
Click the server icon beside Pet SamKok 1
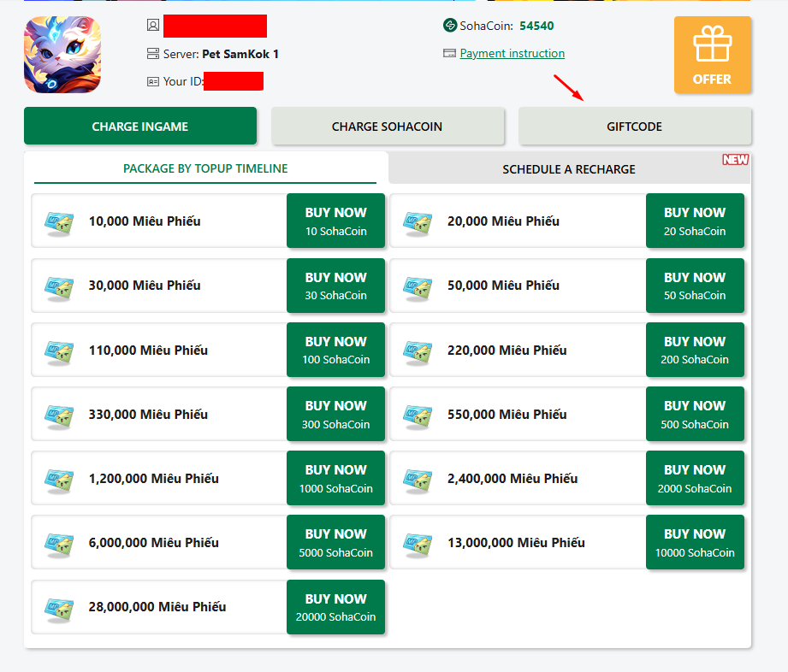pos(153,54)
